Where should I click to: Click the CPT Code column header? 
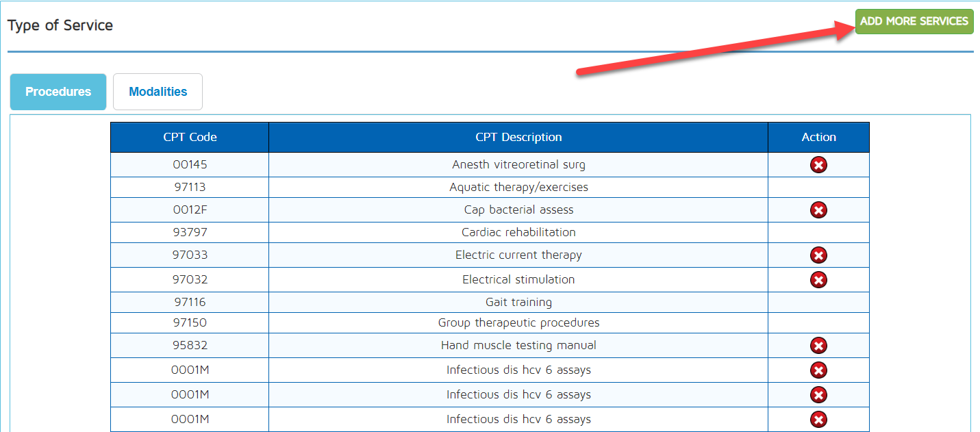tap(190, 137)
